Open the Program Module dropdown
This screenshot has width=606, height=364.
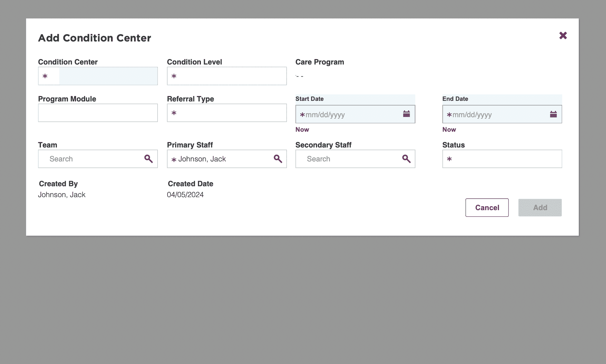pyautogui.click(x=98, y=113)
